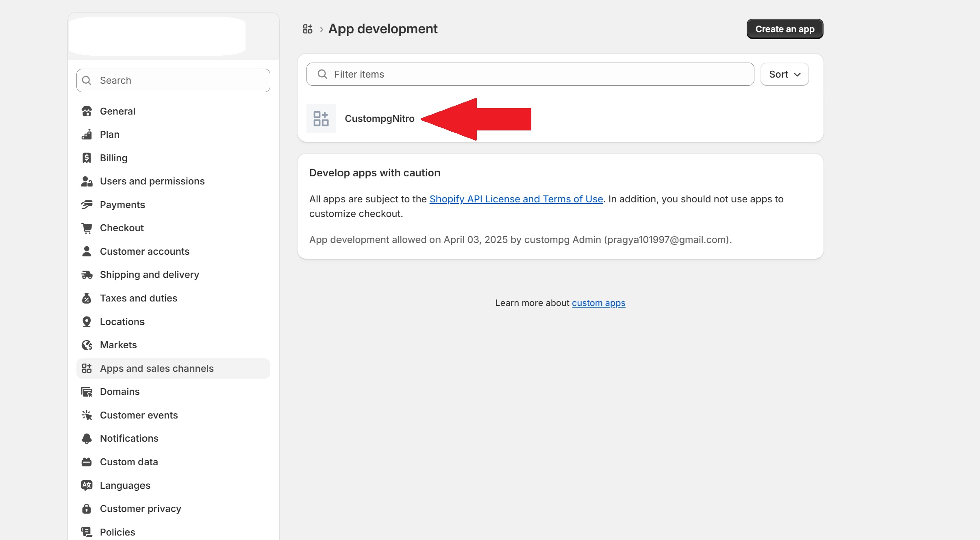Open General settings
This screenshot has width=980, height=540.
173,111
